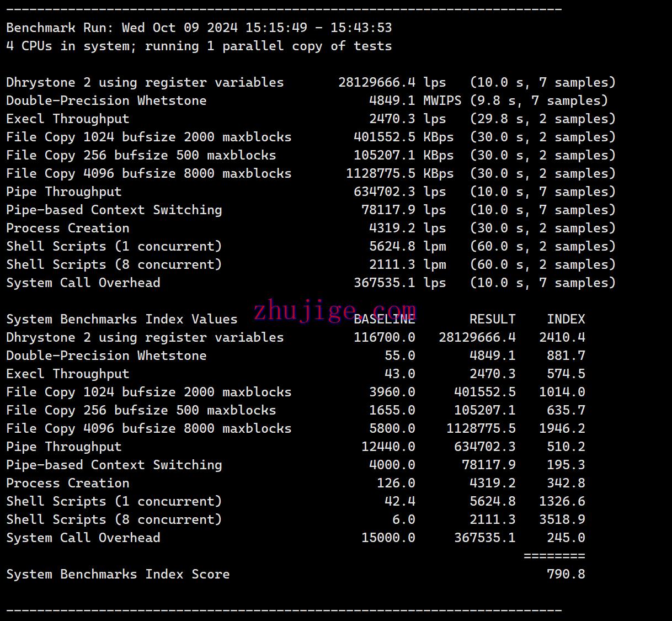
Task: Click the zhujige.com watermark text
Action: coord(334,311)
